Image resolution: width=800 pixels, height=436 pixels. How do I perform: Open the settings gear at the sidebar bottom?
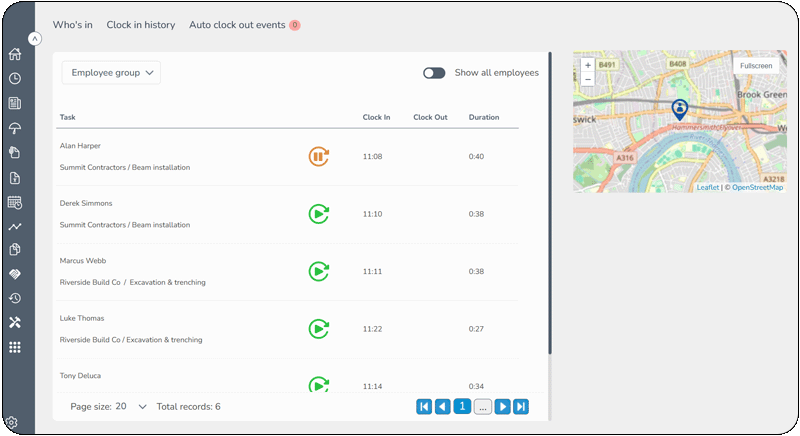12,422
